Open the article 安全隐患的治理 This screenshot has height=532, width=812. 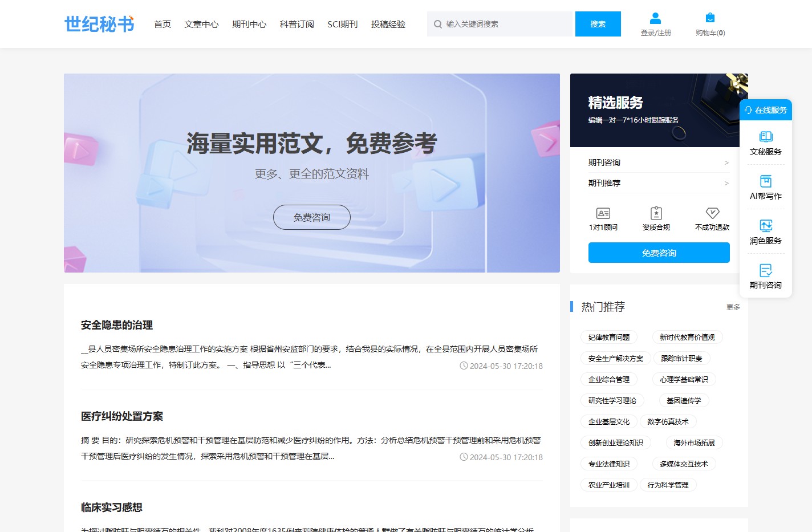(117, 325)
